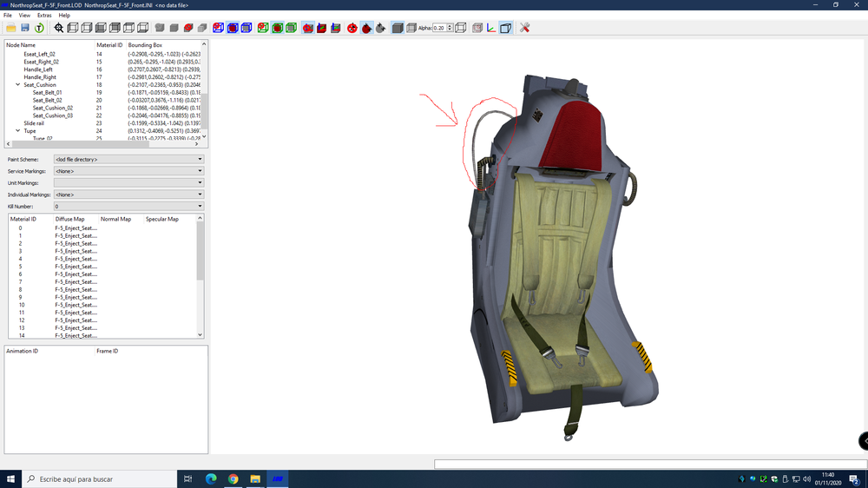
Task: Click the axis indicator icon in toolbar
Action: click(491, 28)
